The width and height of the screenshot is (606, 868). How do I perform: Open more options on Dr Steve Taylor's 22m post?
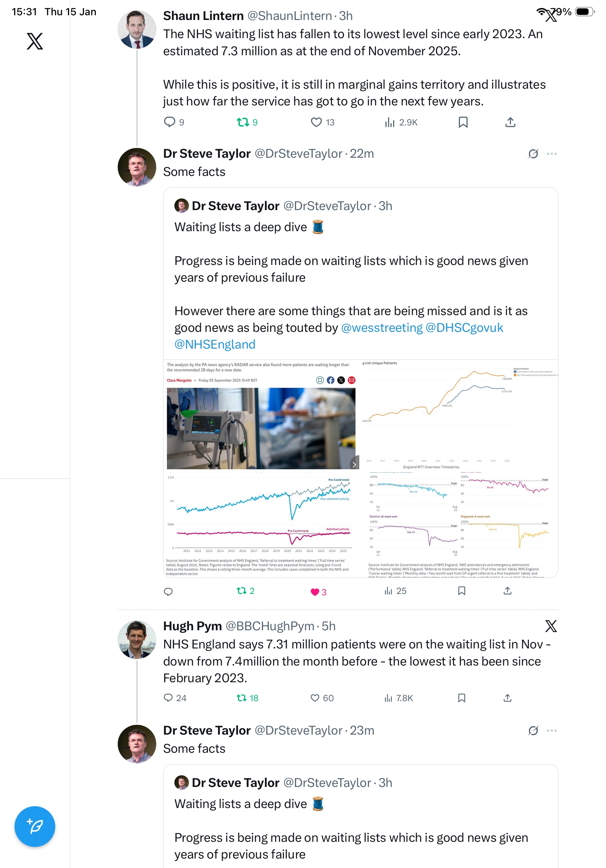[552, 154]
